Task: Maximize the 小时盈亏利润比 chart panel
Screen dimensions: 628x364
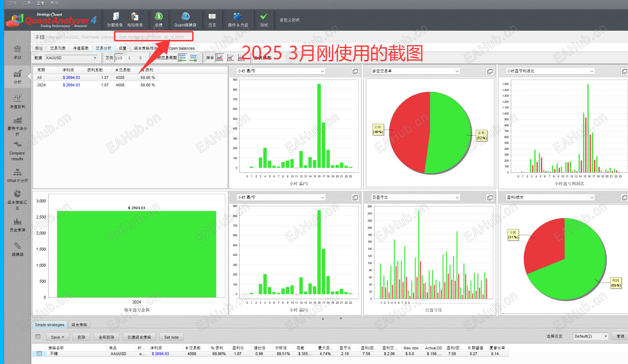Action: tap(624, 71)
